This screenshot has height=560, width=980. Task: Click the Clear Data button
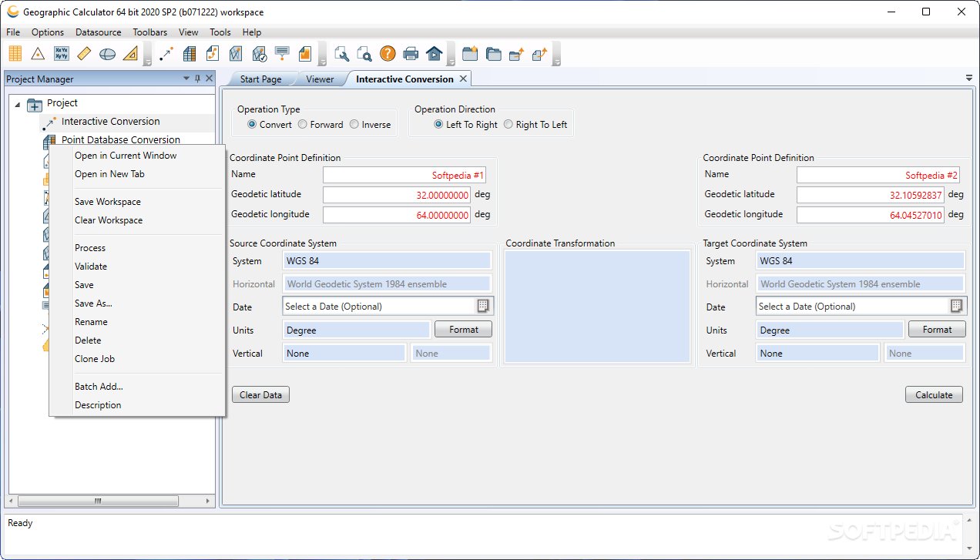click(x=260, y=395)
